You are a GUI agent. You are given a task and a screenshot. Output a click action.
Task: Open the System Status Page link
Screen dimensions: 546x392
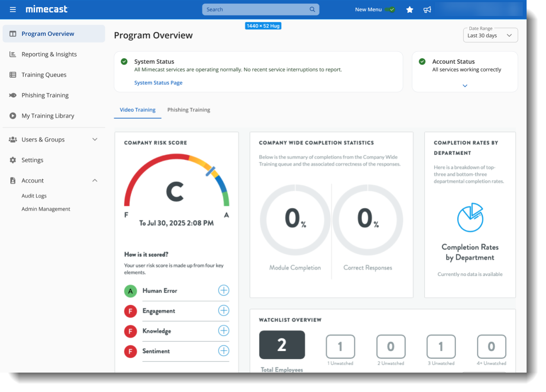tap(158, 83)
